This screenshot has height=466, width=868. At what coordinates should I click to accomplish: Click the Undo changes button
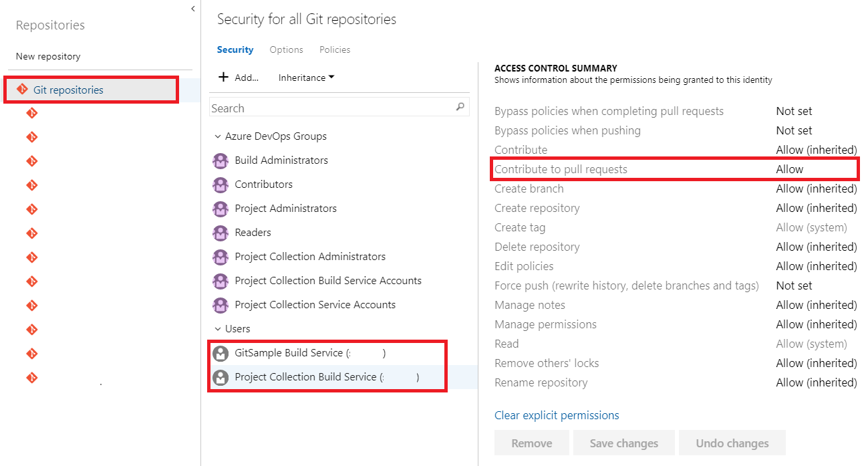coord(732,443)
